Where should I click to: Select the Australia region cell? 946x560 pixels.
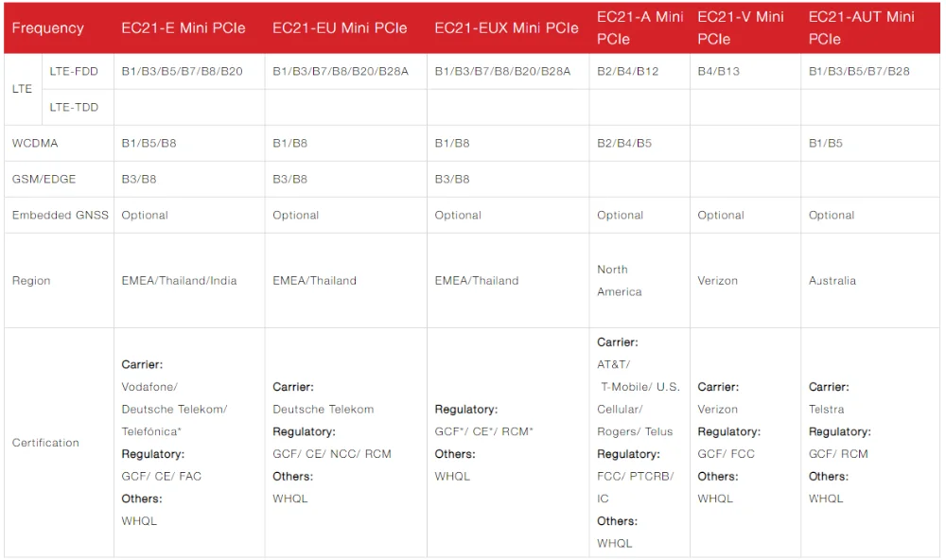click(832, 281)
